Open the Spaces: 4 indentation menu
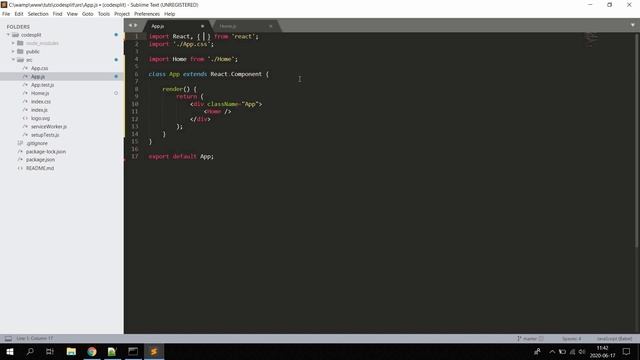The image size is (640, 360). coord(571,339)
